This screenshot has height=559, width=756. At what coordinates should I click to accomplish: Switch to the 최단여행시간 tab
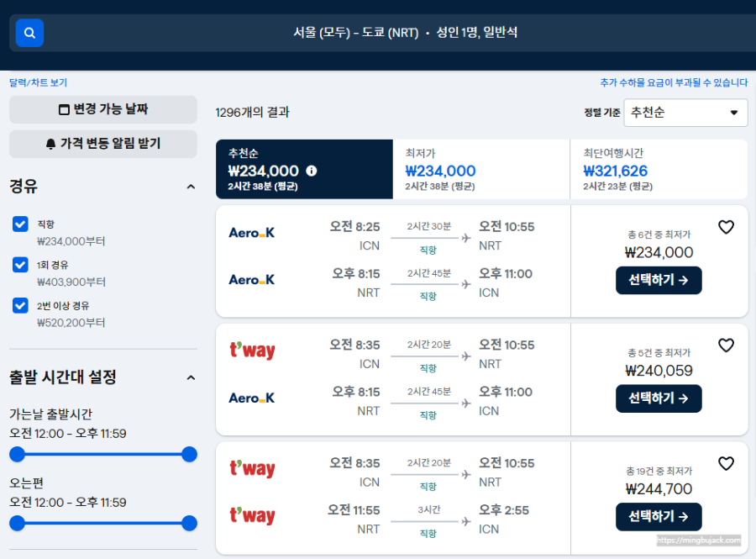(659, 169)
